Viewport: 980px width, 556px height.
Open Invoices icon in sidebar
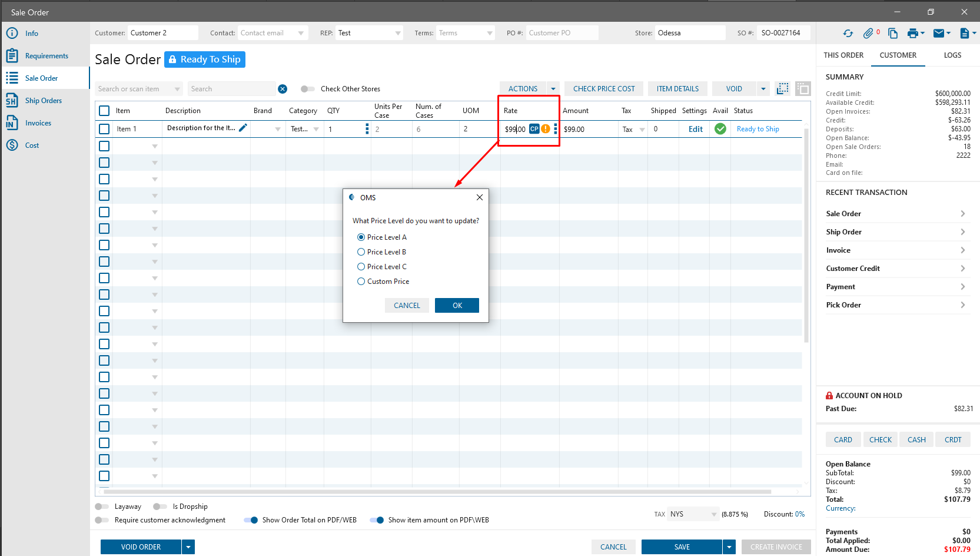12,123
